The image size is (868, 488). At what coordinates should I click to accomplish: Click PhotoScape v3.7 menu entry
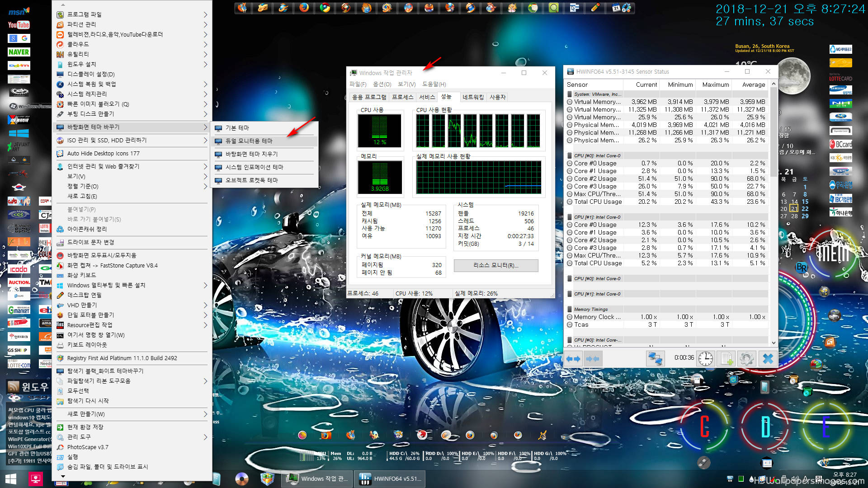click(x=131, y=447)
